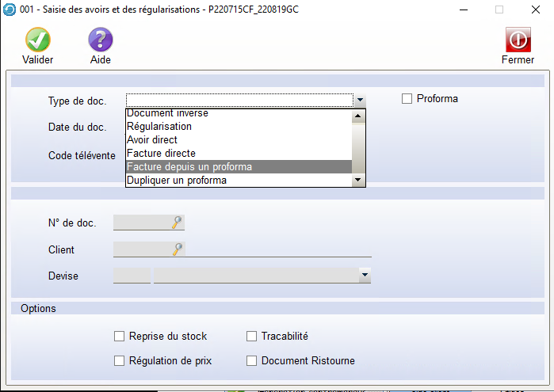This screenshot has width=554, height=392.
Task: Tick the Document Ristourne checkbox
Action: [x=252, y=361]
